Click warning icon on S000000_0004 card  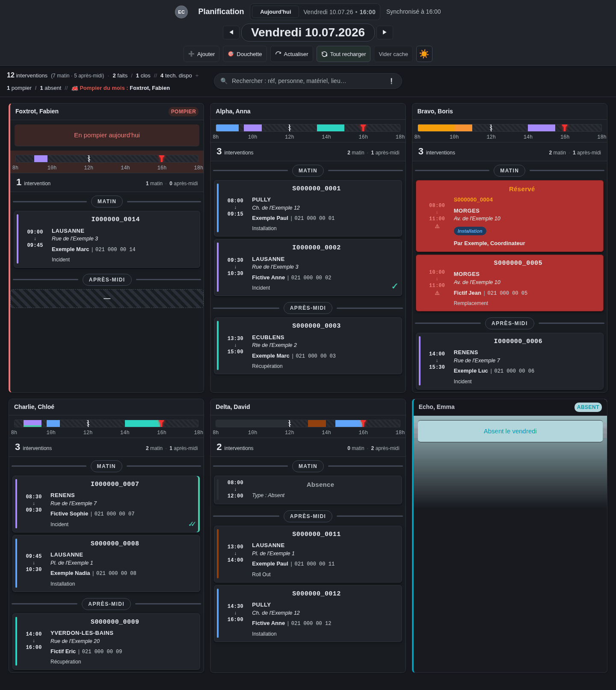(437, 226)
